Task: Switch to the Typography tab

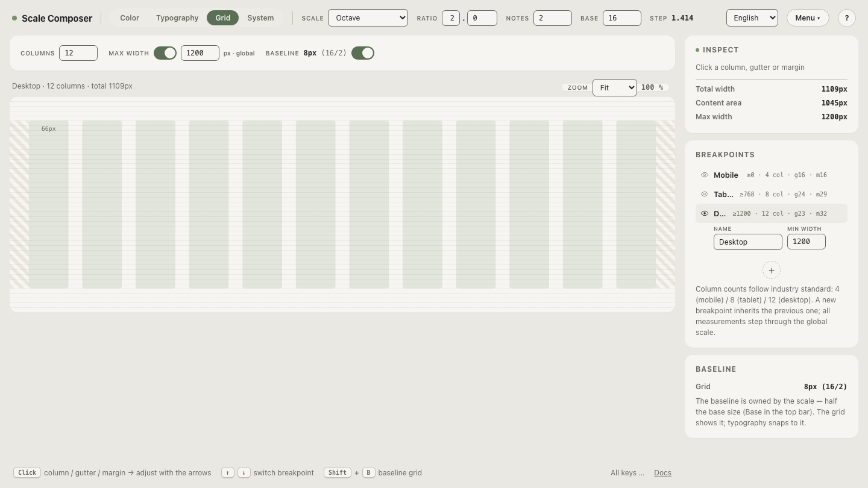Action: pyautogui.click(x=177, y=18)
